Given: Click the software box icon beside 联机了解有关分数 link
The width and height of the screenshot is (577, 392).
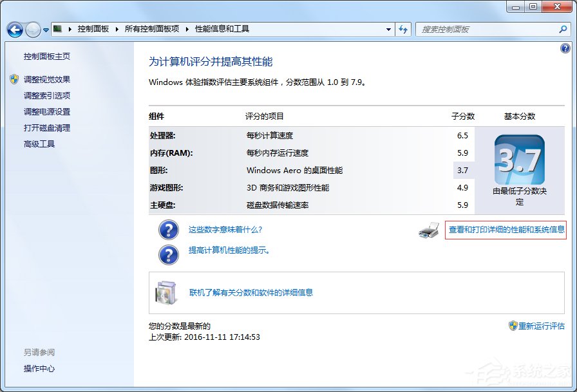Looking at the screenshot, I should [x=166, y=292].
